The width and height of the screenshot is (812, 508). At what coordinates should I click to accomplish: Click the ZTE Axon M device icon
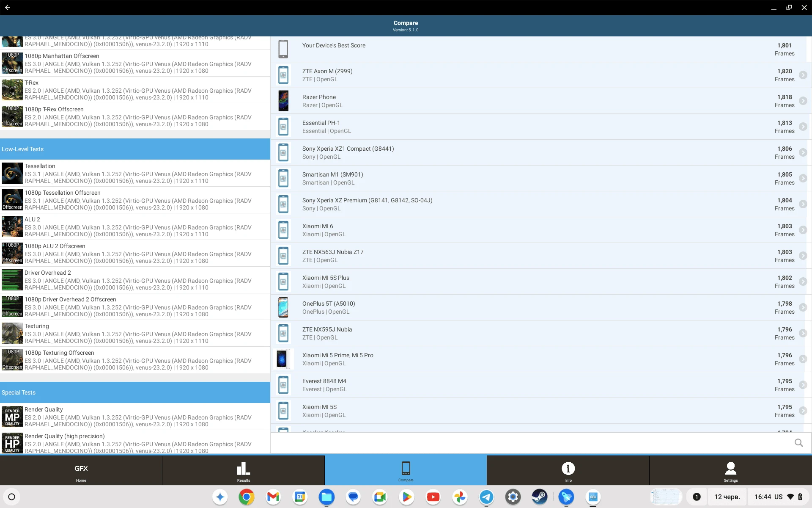pyautogui.click(x=283, y=75)
